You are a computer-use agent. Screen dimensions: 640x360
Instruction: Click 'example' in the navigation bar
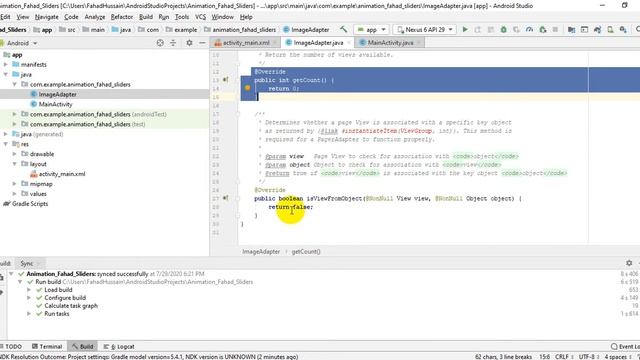point(185,30)
